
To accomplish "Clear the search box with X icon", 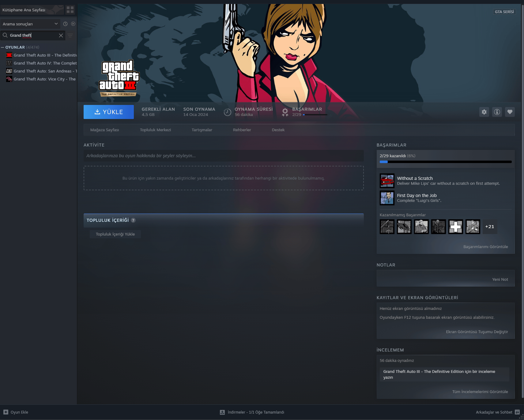I will 61,35.
